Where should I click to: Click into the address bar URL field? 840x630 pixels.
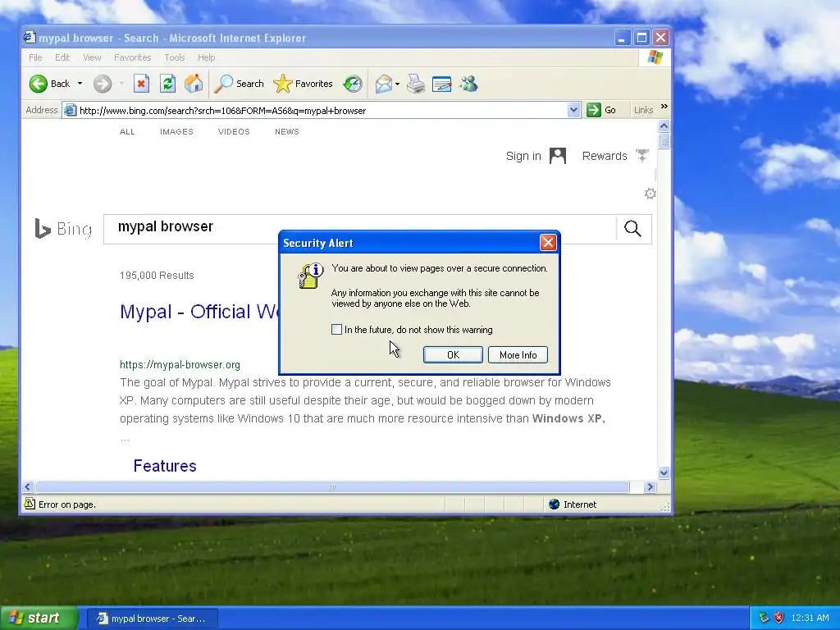tap(322, 111)
